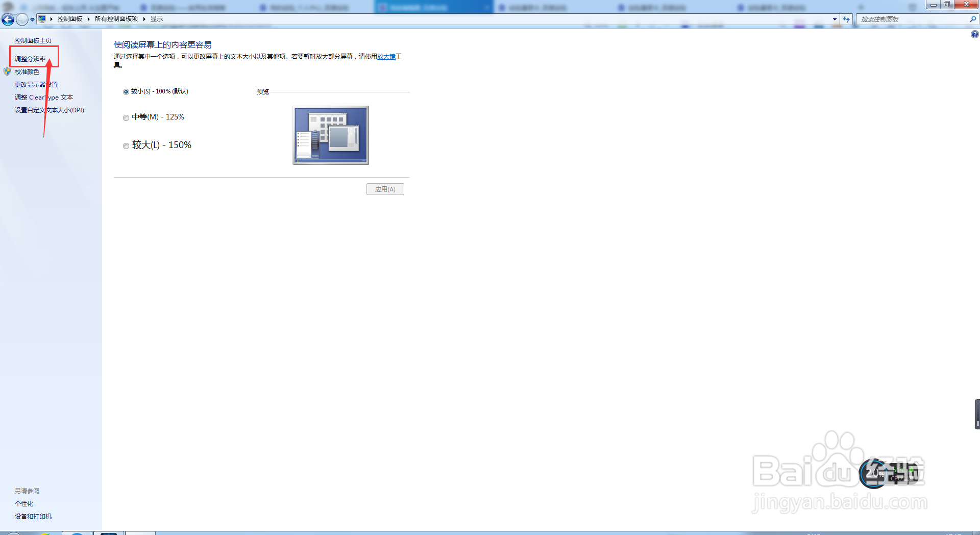Image resolution: width=980 pixels, height=535 pixels.
Task: Open the 校准颜色 link
Action: (27, 72)
